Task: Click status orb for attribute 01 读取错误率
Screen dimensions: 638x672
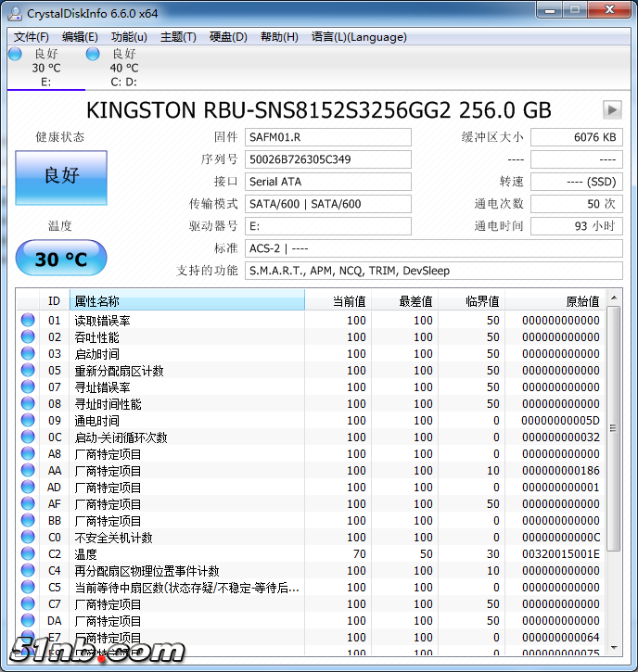Action: [x=28, y=321]
